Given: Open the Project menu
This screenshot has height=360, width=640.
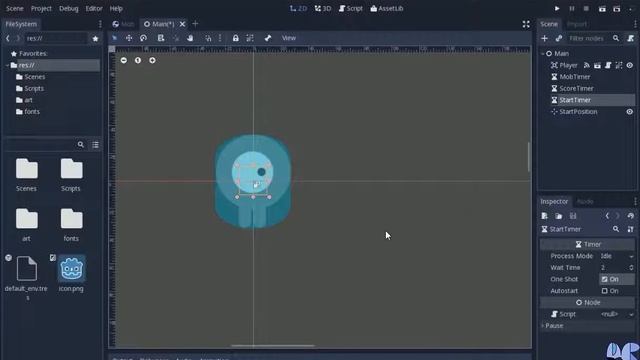Looking at the screenshot, I should pyautogui.click(x=41, y=9).
